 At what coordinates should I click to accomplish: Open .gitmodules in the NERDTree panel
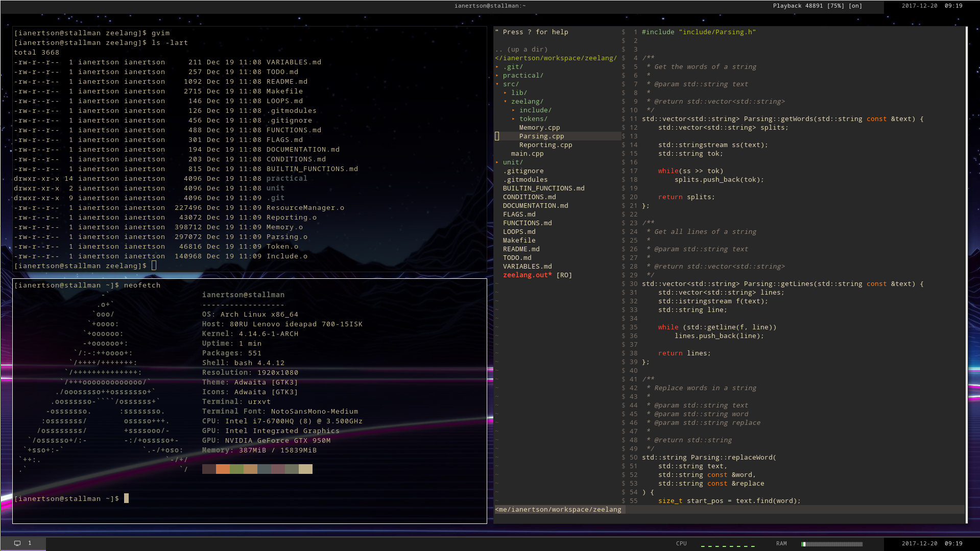[525, 180]
